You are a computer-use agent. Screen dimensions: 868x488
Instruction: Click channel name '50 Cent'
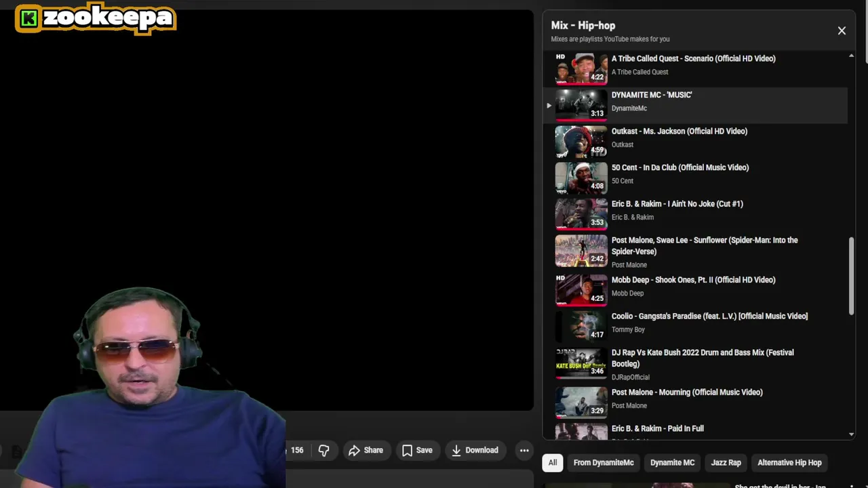point(623,181)
